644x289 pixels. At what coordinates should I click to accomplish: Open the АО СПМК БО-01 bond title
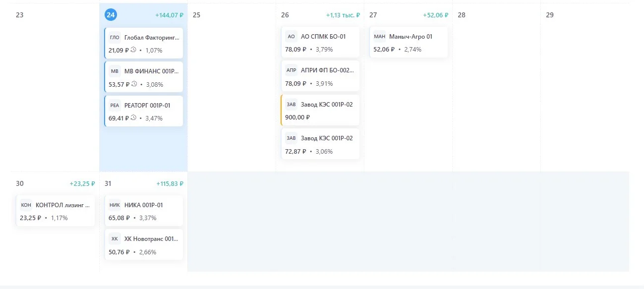click(323, 36)
